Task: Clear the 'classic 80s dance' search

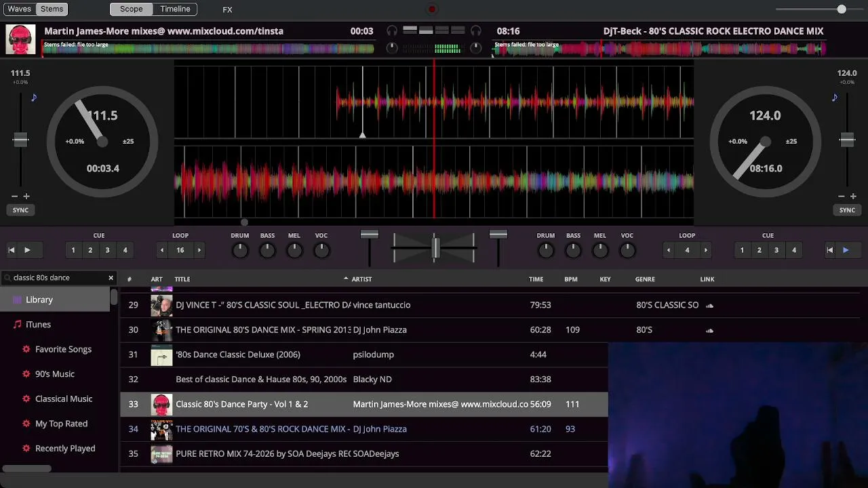Action: [111, 278]
